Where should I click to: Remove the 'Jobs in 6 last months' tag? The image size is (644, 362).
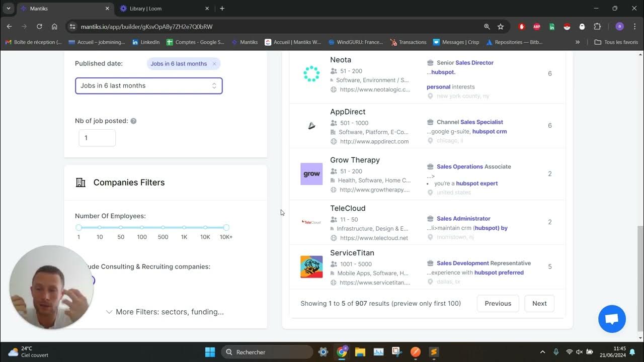pos(214,64)
